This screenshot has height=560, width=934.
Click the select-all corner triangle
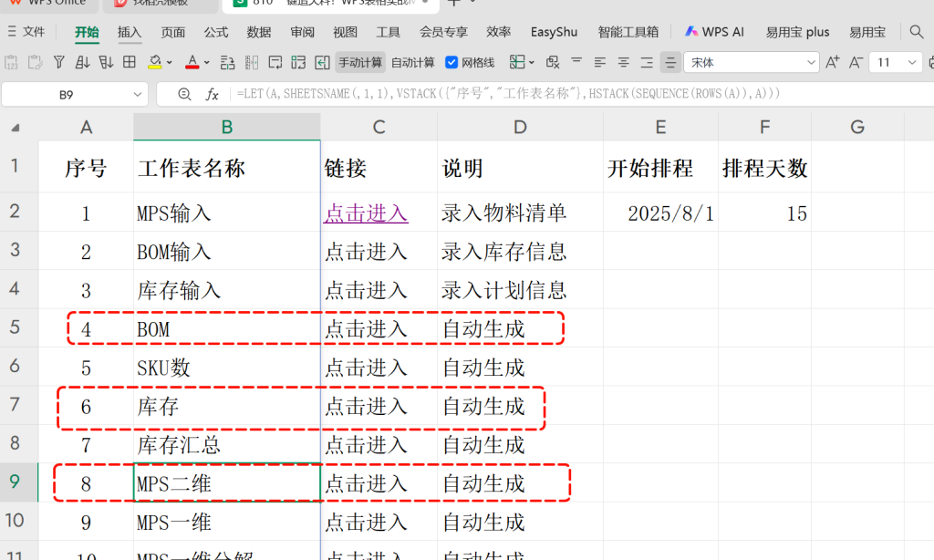(15, 128)
